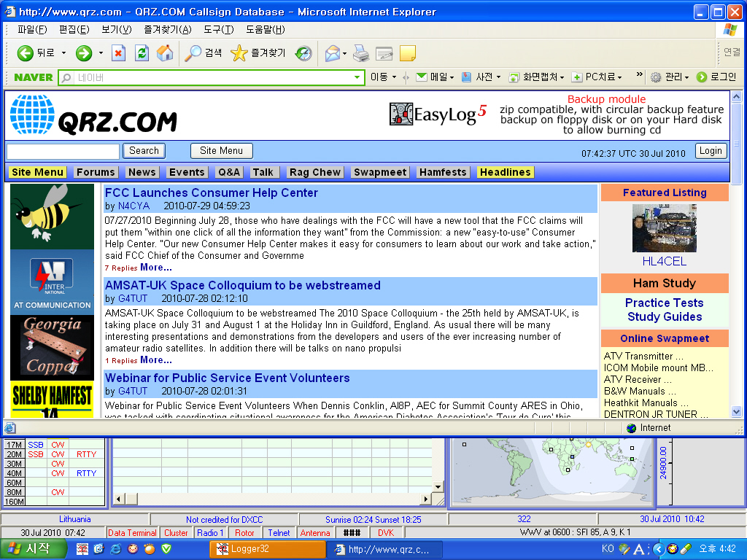The width and height of the screenshot is (747, 560).
Task: Open FCC Launches Consumer Help Center headline
Action: pyautogui.click(x=211, y=192)
